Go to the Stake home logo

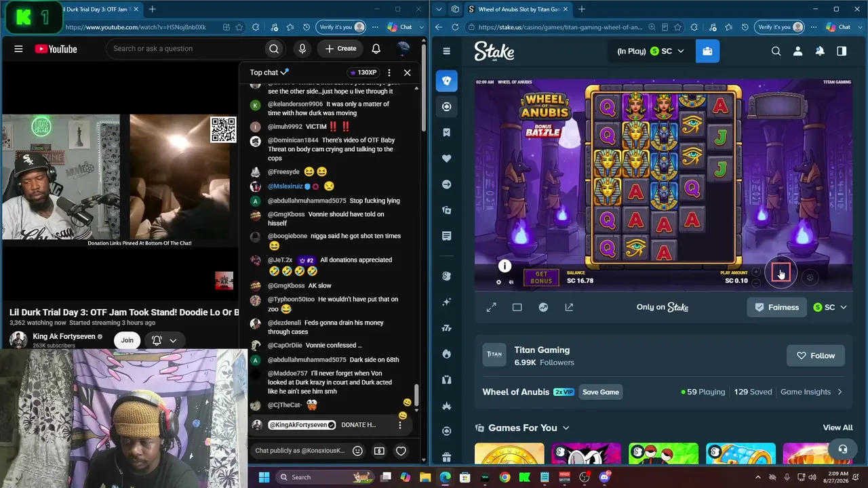tap(494, 51)
